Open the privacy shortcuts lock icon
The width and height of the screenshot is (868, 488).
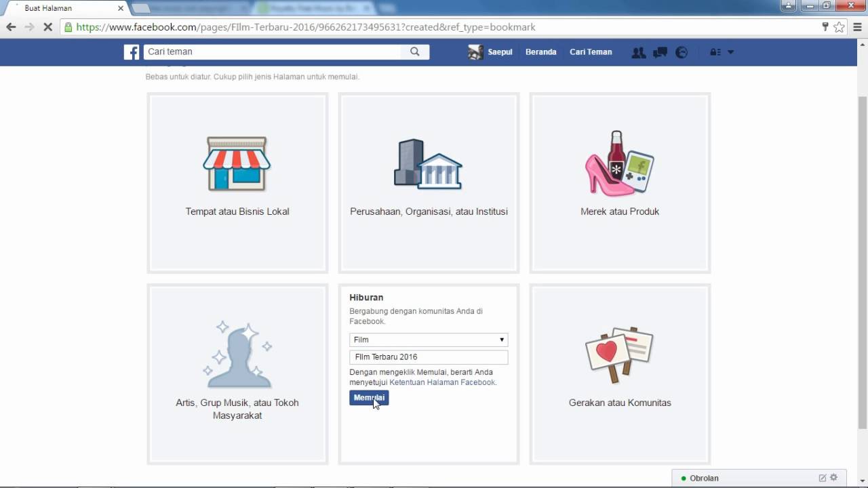[x=715, y=52]
